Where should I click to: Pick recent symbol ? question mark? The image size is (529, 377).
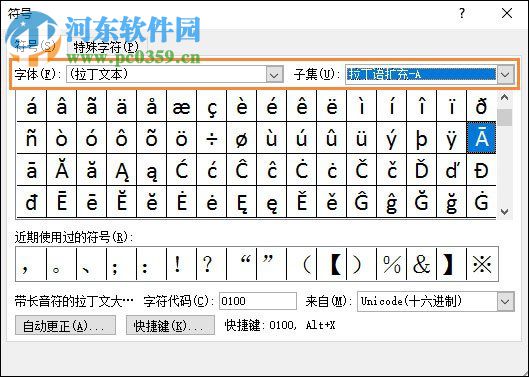coord(212,264)
